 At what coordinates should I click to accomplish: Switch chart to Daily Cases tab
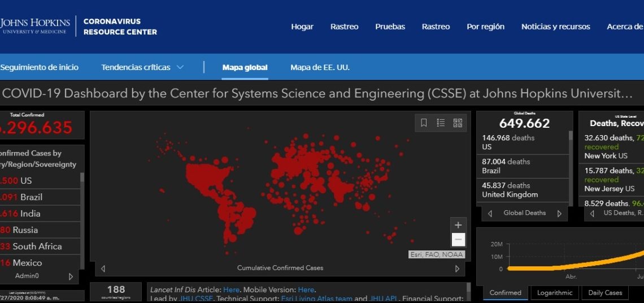pyautogui.click(x=605, y=293)
